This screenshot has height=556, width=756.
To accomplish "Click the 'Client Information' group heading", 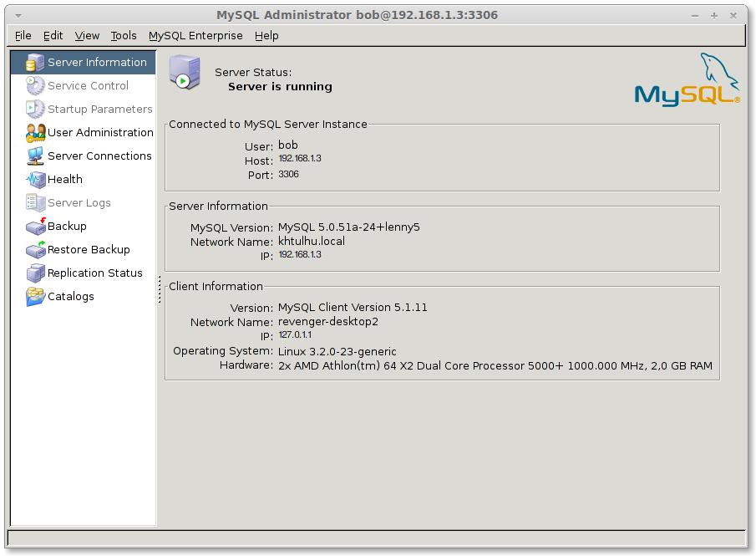I will tap(216, 287).
